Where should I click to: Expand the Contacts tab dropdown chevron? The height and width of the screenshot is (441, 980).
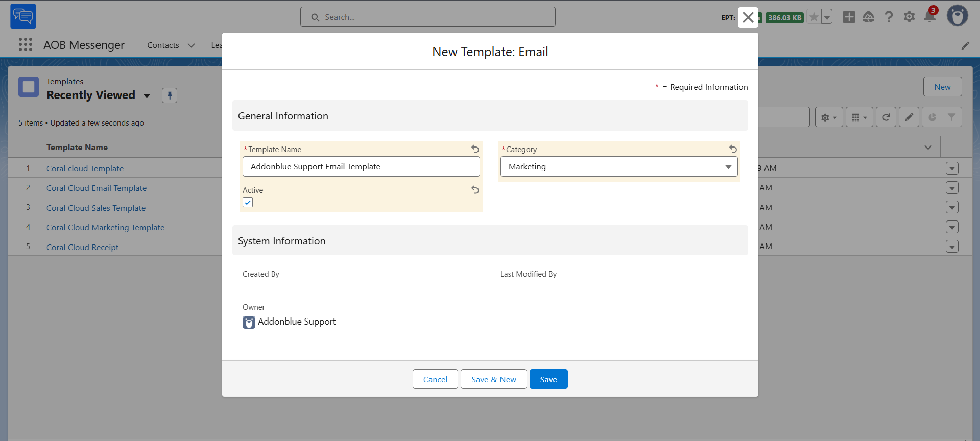click(x=192, y=45)
